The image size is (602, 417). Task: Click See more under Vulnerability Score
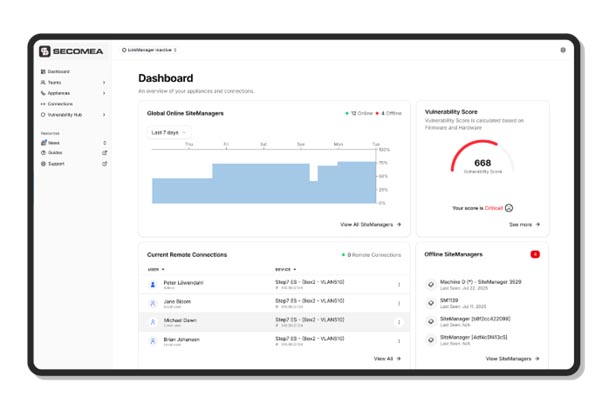pyautogui.click(x=524, y=224)
